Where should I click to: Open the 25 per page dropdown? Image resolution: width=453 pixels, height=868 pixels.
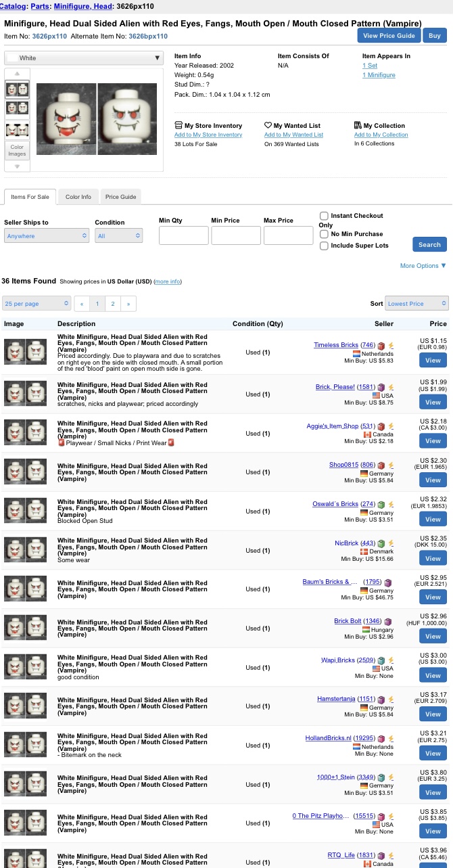37,304
